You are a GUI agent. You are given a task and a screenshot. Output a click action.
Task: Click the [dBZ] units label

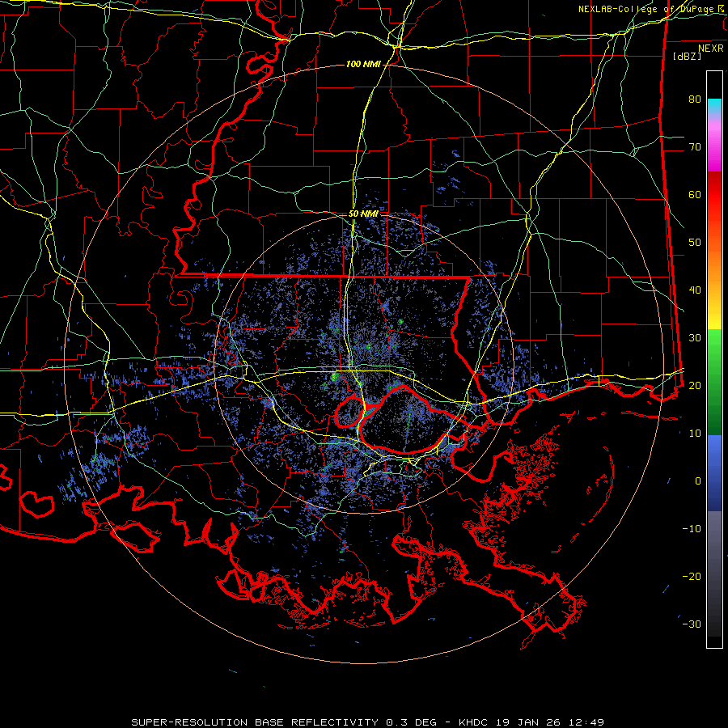coord(687,56)
